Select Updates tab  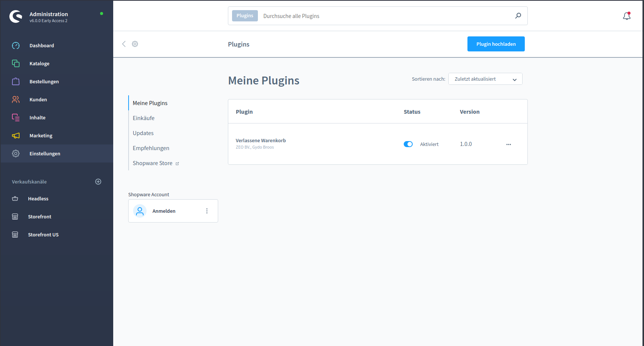click(x=143, y=133)
